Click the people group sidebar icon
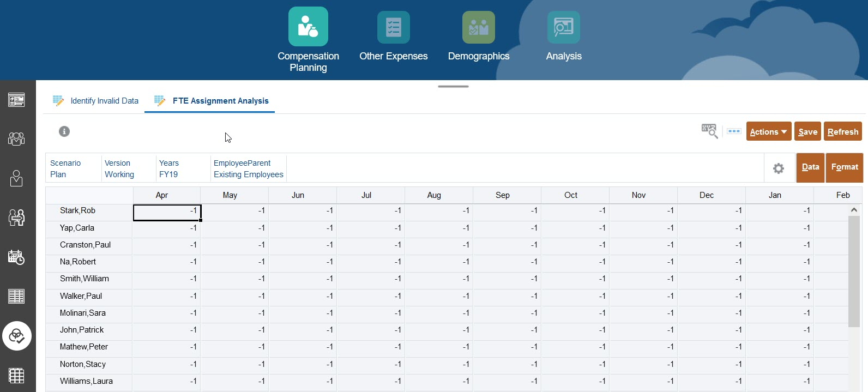 click(x=16, y=139)
